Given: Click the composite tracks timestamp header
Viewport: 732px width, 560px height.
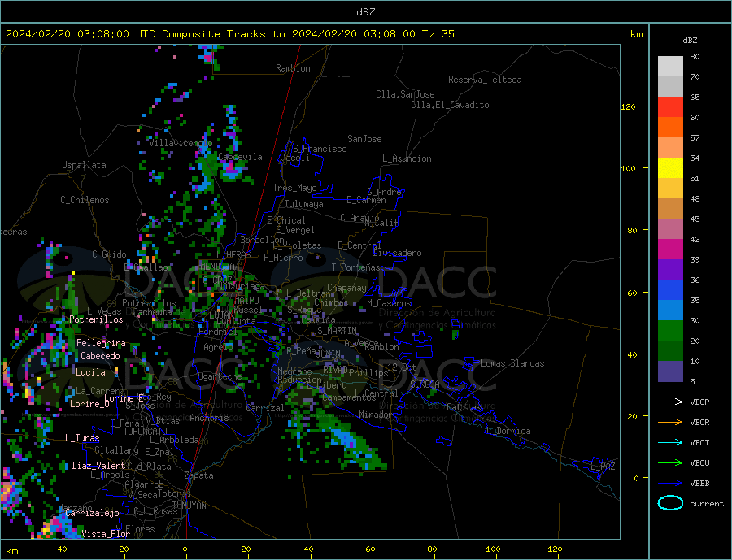Looking at the screenshot, I should [x=229, y=34].
